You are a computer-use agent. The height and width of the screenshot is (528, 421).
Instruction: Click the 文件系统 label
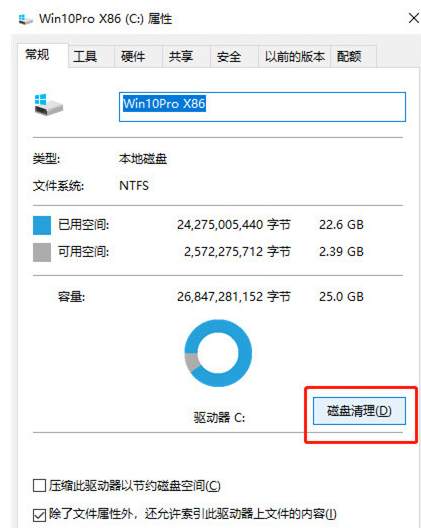(x=58, y=186)
